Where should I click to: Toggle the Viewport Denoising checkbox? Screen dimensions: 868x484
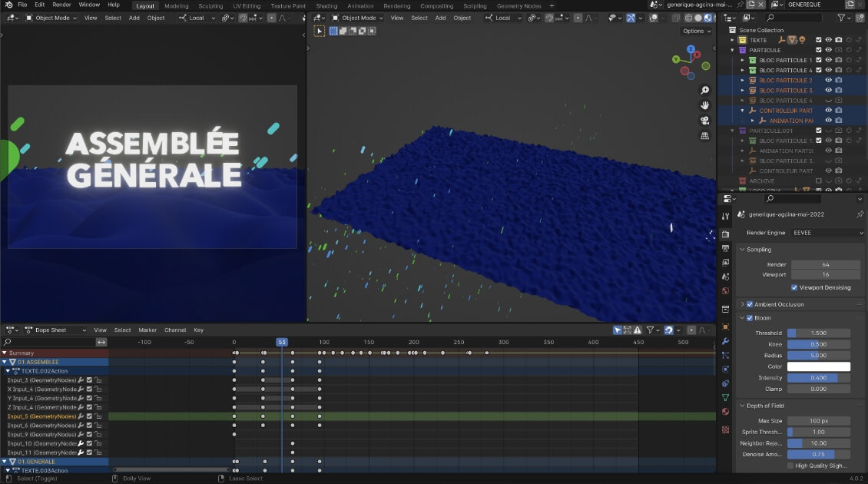(x=794, y=287)
